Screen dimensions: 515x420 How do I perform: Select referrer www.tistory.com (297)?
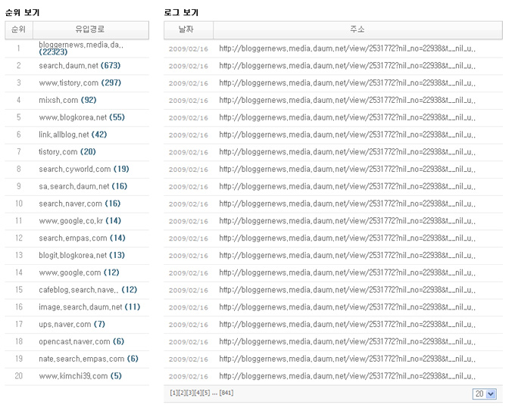tap(80, 83)
